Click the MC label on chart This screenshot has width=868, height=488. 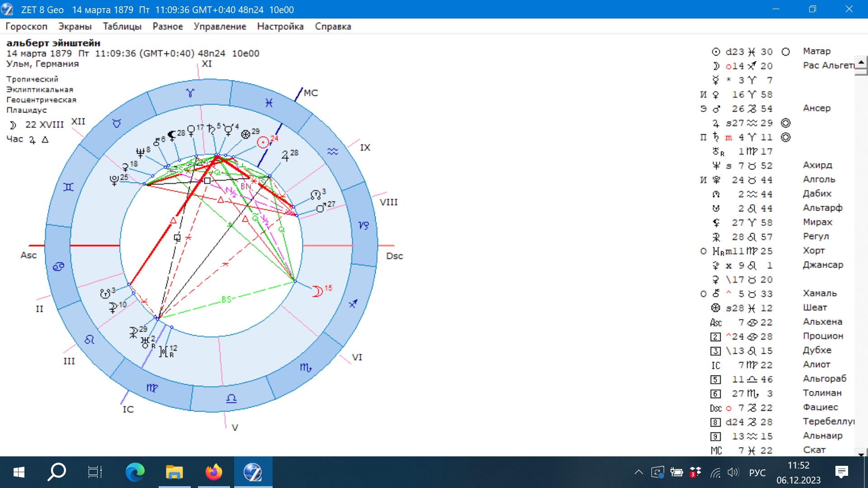coord(311,93)
